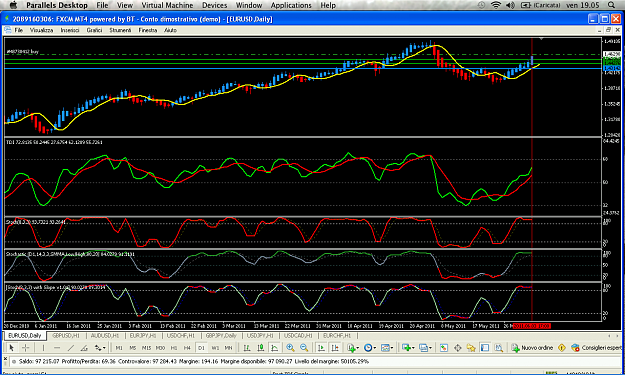Screen dimensions: 625x375
Task: Open the Strumenti menu
Action: pos(120,30)
